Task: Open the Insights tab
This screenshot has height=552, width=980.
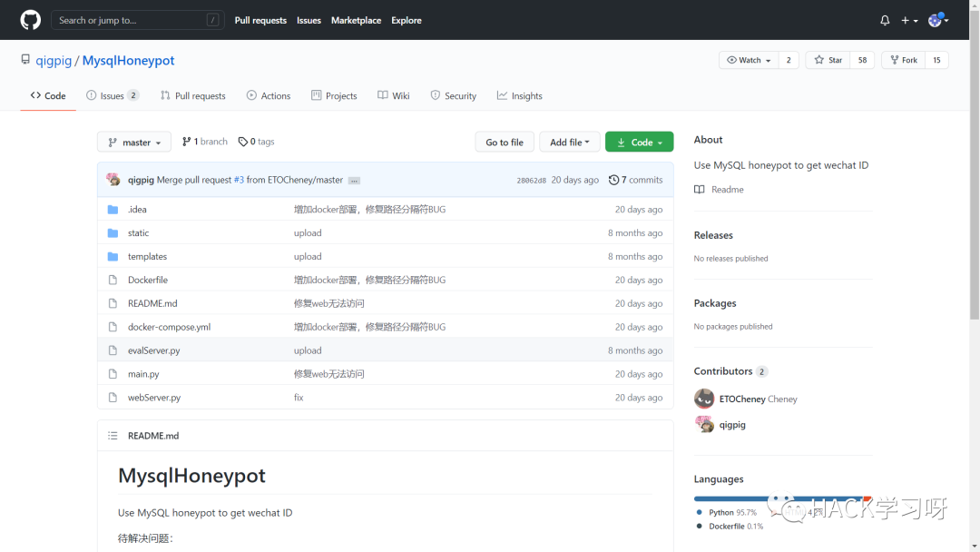Action: click(520, 95)
